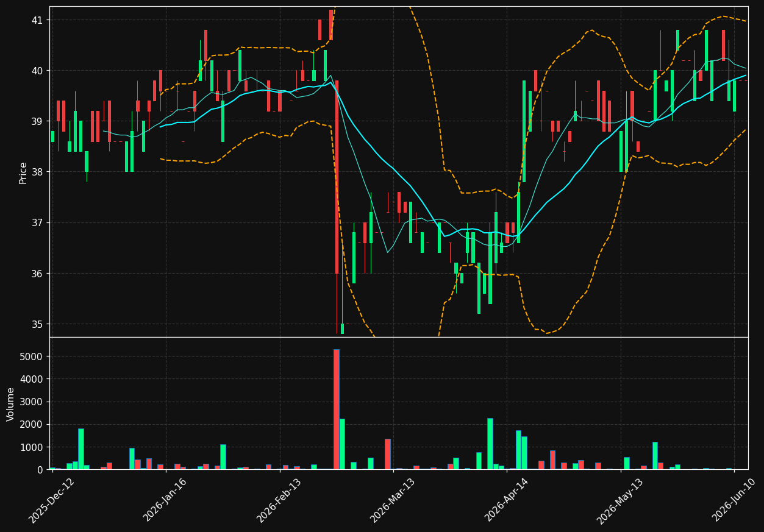The width and height of the screenshot is (764, 532).
Task: Click the 37 price tick label
Action: (x=38, y=222)
